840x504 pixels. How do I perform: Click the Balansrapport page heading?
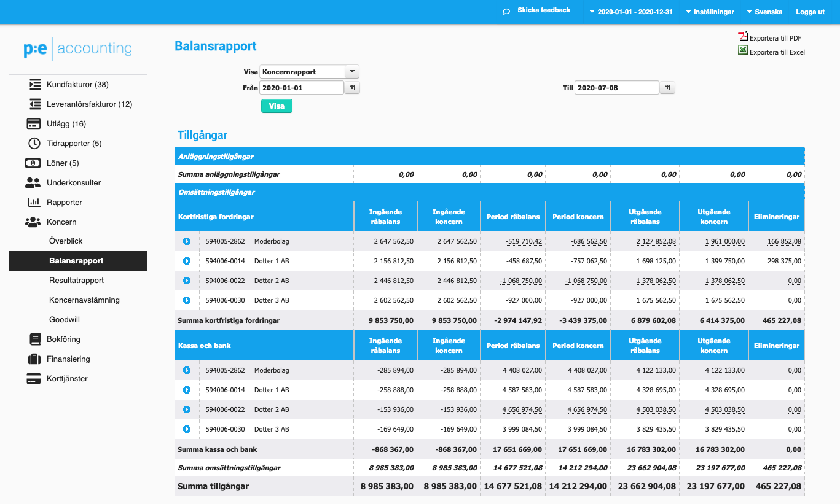216,46
